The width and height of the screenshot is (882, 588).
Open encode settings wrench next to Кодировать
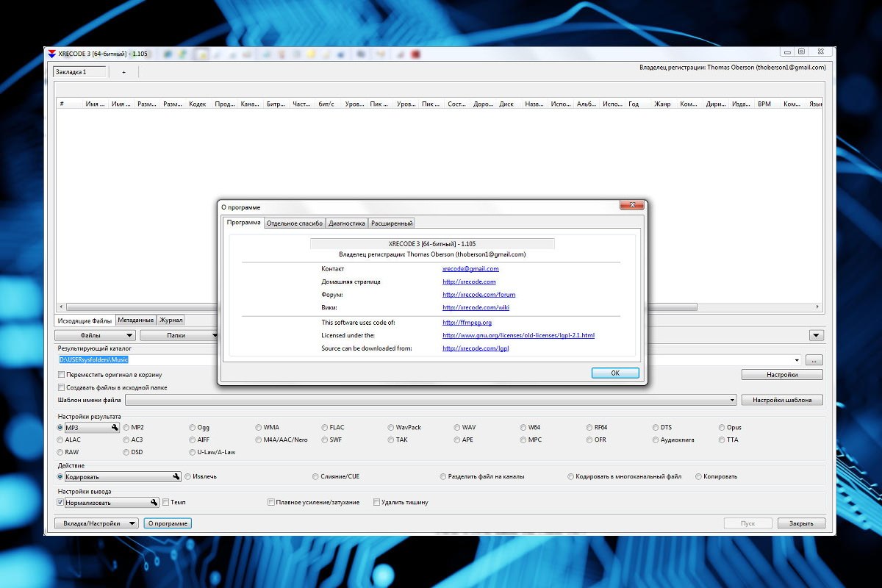tap(176, 476)
